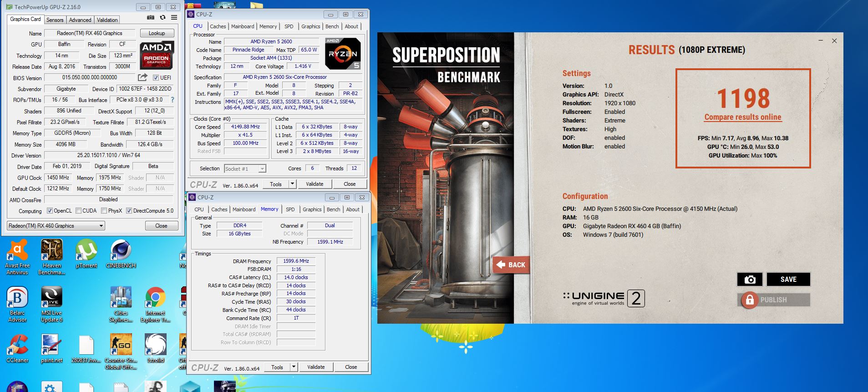
Task: Click Close button in GPU-Z
Action: click(161, 226)
